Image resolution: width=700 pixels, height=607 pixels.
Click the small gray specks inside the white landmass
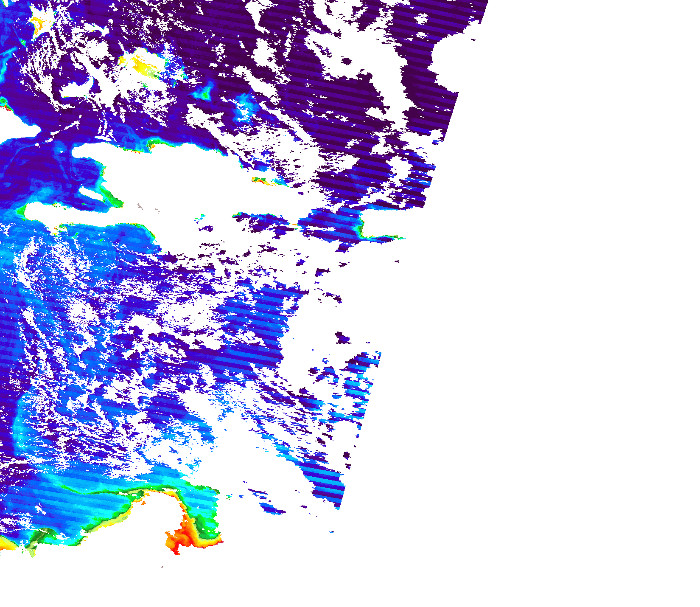(x=140, y=207)
